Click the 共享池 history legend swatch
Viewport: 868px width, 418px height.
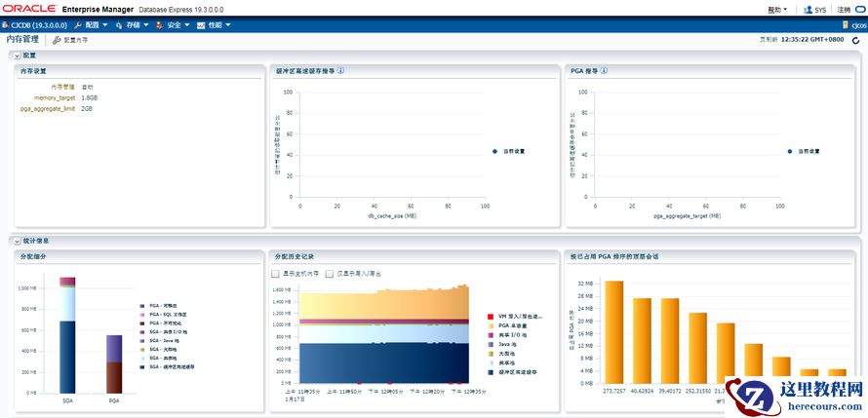(x=490, y=362)
